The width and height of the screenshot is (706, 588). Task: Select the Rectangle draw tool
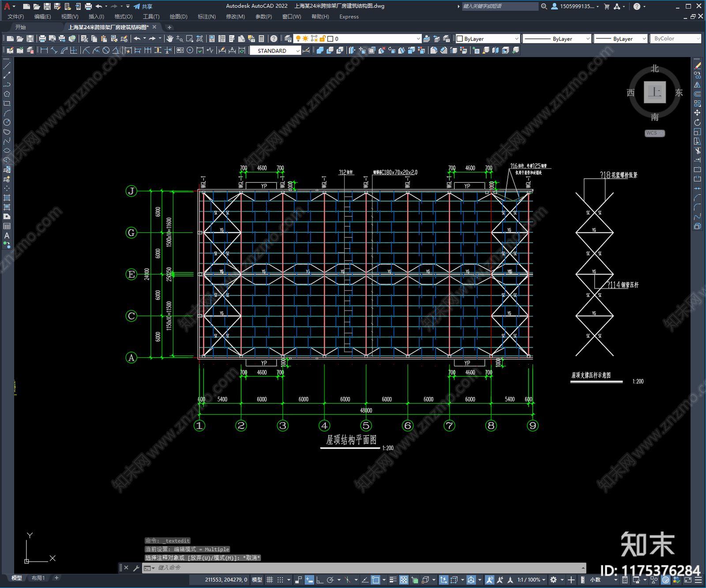(7, 104)
